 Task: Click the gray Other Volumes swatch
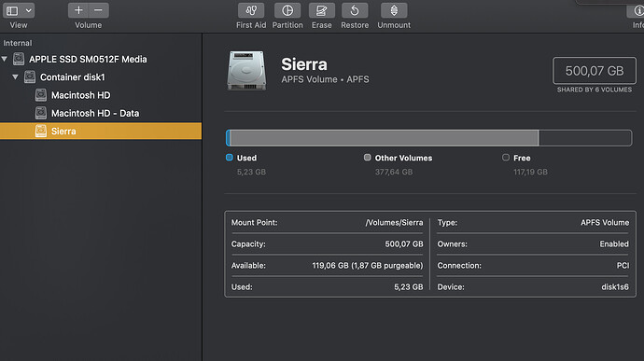(367, 158)
